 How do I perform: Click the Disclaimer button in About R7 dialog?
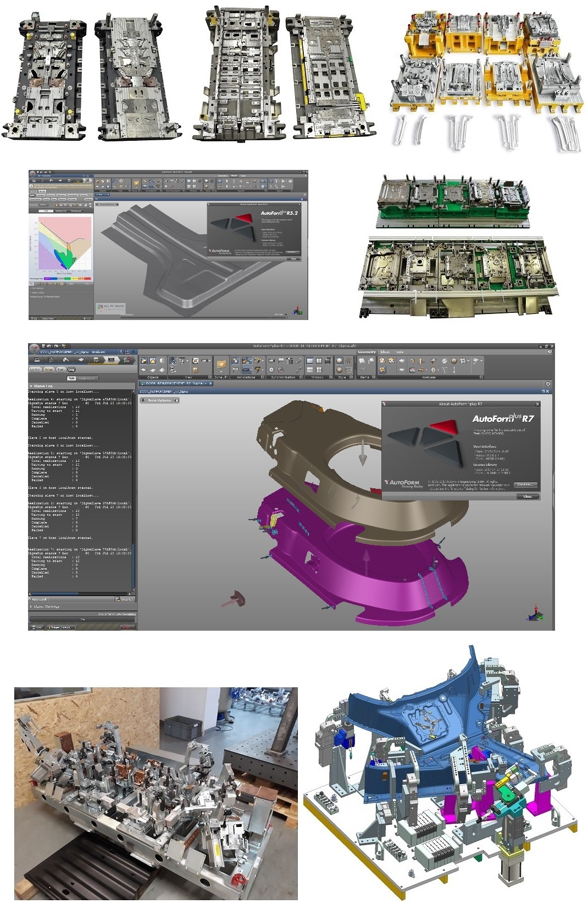(525, 484)
